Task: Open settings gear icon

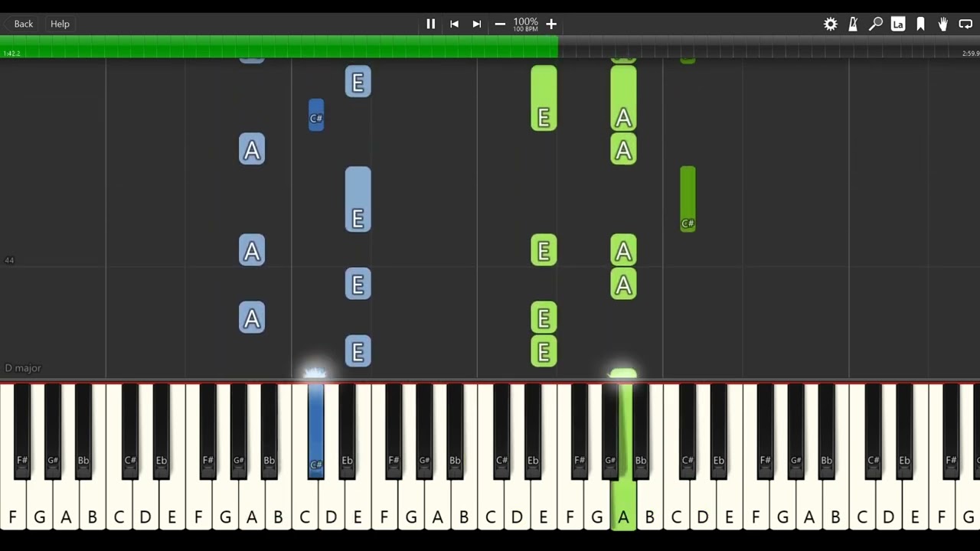Action: [831, 24]
